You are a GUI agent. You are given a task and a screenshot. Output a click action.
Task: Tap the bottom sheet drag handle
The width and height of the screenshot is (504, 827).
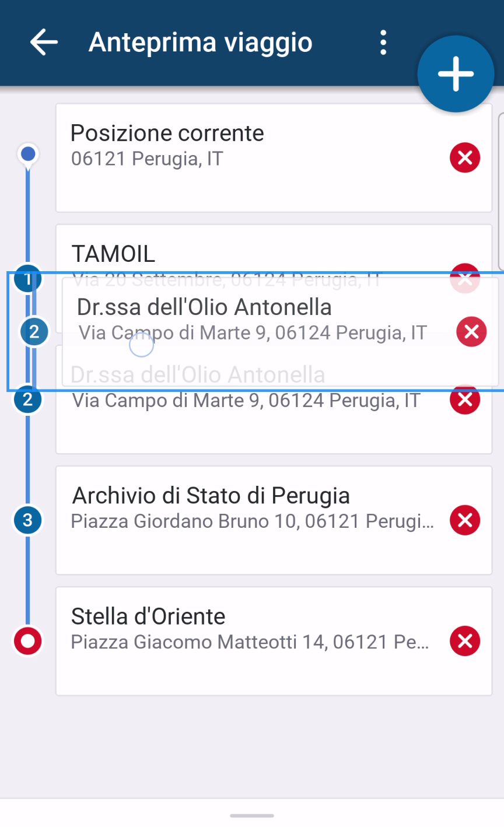click(x=252, y=815)
